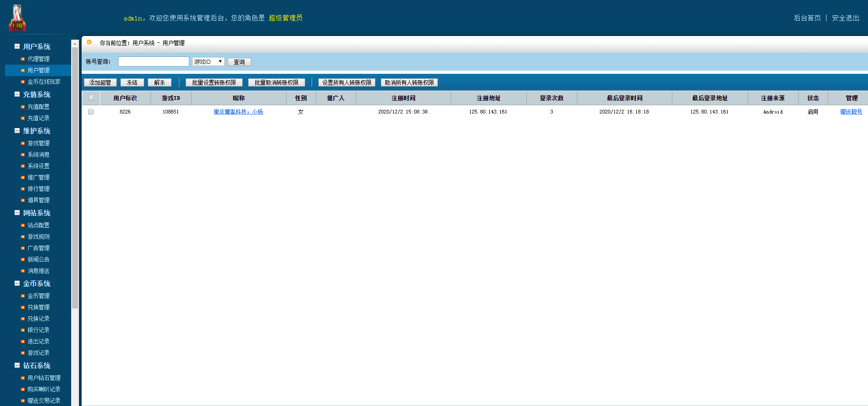Click the logo icon in header
The height and width of the screenshot is (406, 868).
(17, 18)
